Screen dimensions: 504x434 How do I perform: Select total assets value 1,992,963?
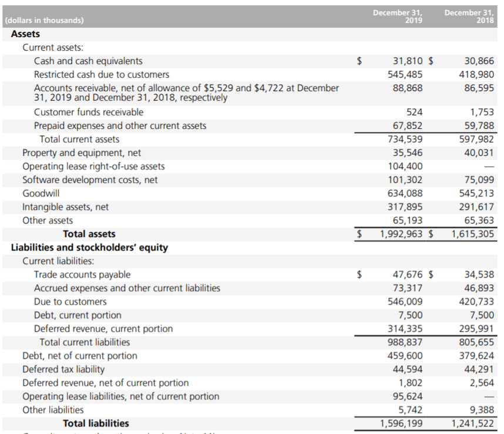click(x=401, y=234)
